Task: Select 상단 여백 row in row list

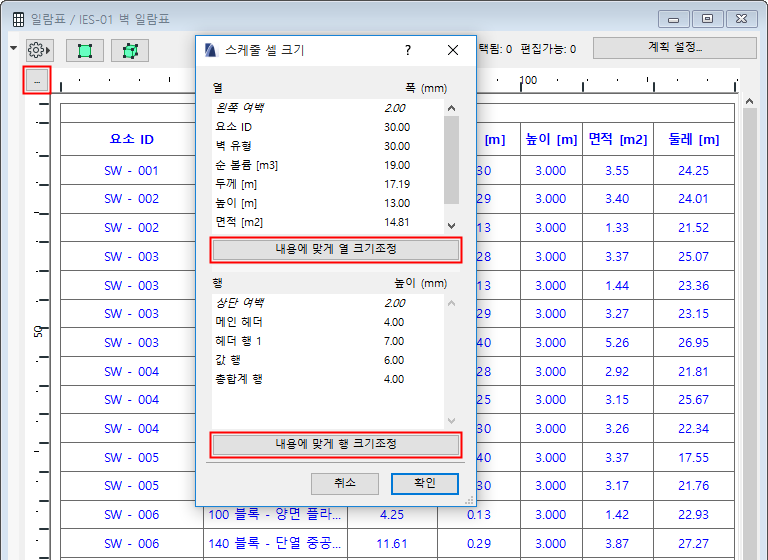Action: point(328,303)
